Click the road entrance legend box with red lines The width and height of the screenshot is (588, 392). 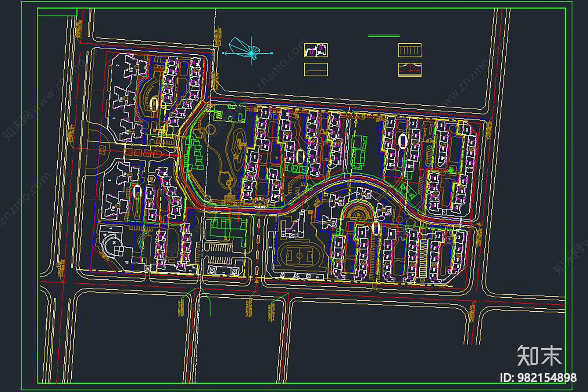click(410, 69)
